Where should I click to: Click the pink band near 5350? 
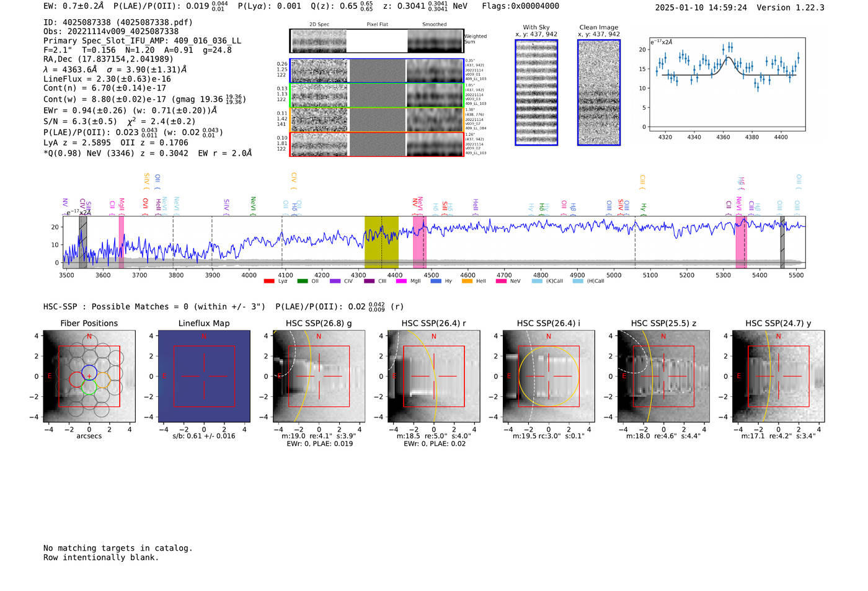tap(741, 242)
